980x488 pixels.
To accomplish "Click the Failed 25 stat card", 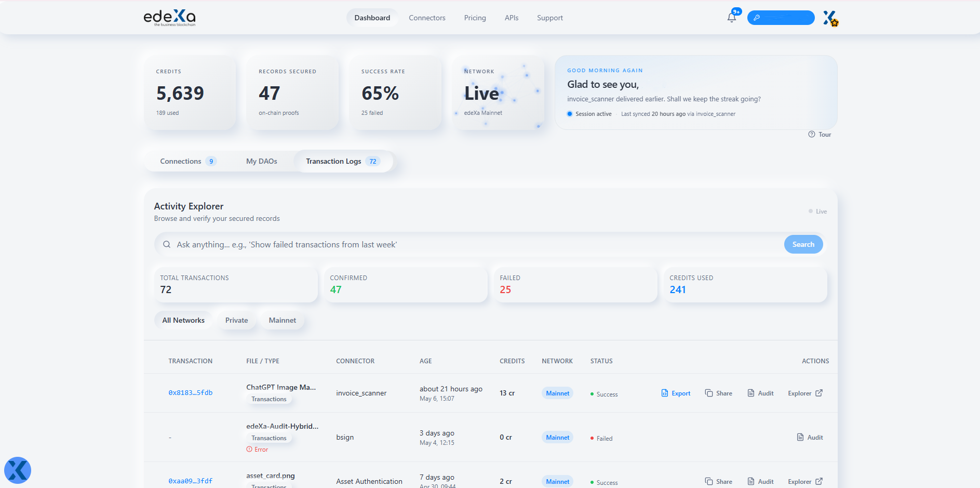I will pos(575,285).
